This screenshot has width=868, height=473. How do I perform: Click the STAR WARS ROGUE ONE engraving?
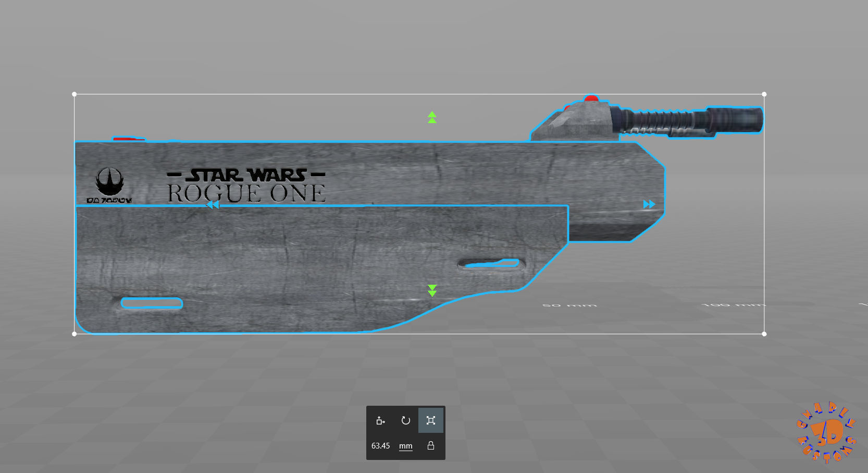[x=246, y=186]
